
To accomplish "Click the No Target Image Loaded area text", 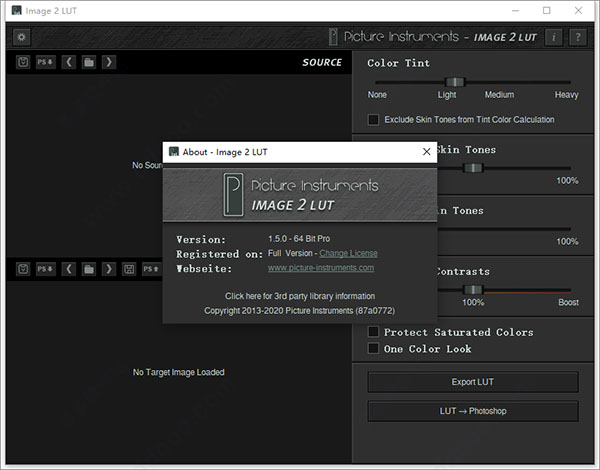I will pos(179,372).
